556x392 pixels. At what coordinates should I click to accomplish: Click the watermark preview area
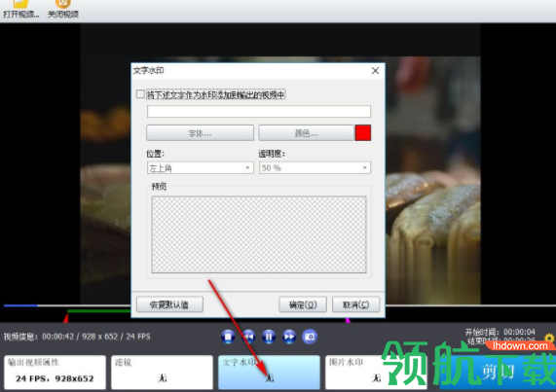point(259,234)
